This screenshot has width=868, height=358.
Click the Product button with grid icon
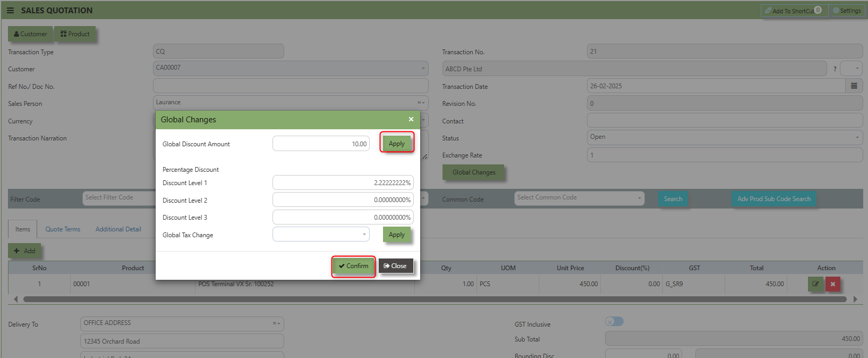point(75,34)
